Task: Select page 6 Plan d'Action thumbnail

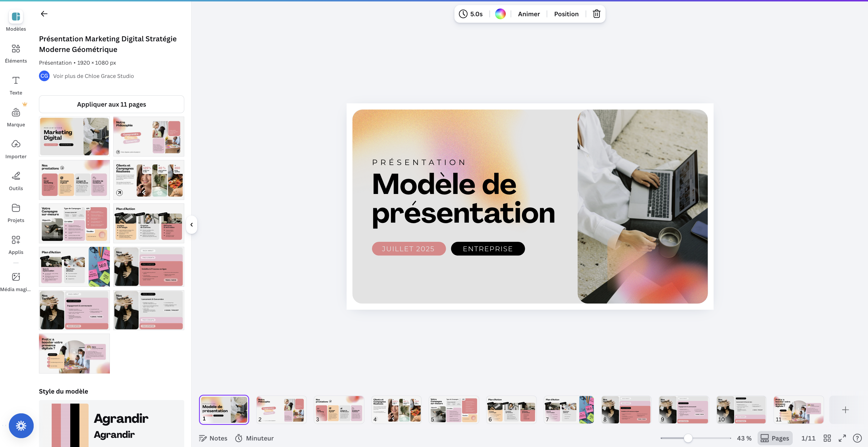Action: 511,410
